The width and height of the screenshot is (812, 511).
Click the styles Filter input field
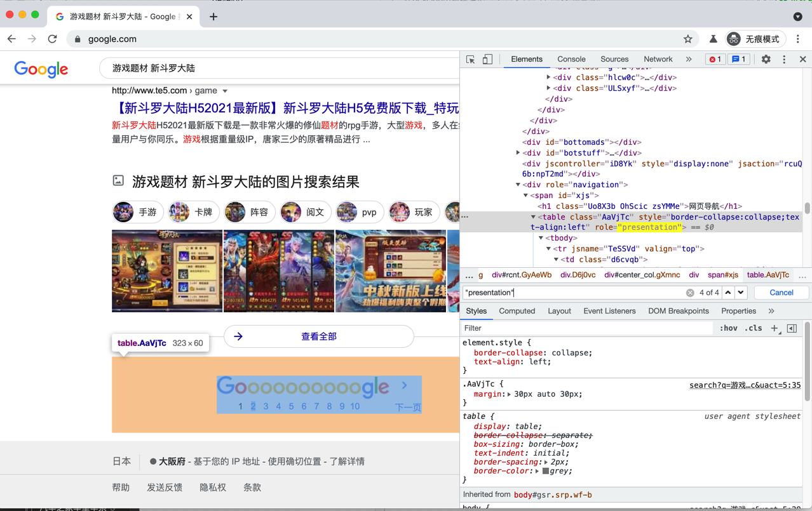[588, 328]
